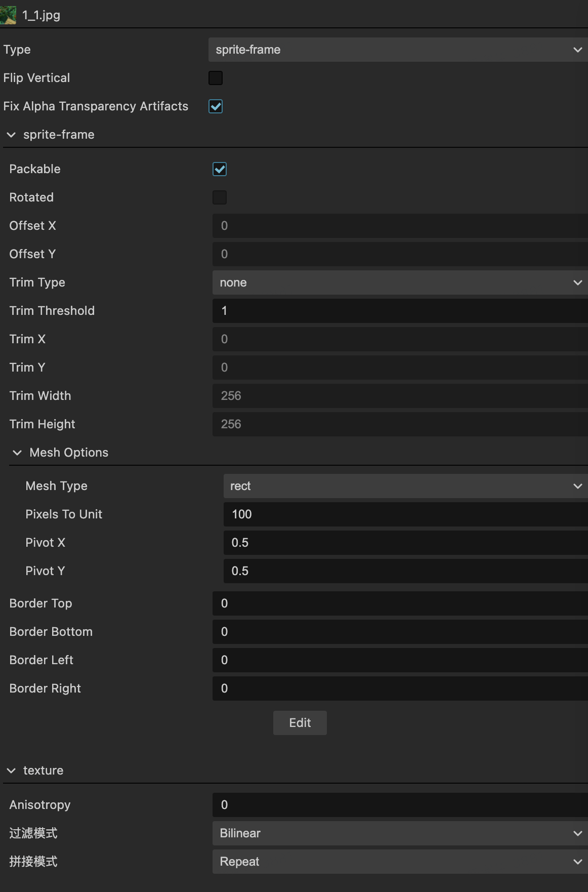Open the Trim Type dropdown
The height and width of the screenshot is (892, 588).
(x=400, y=282)
